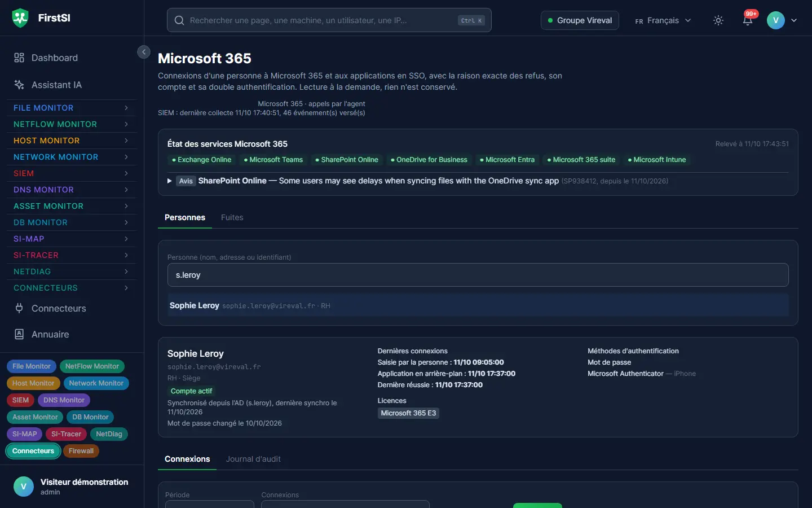Click the File Monitor pill

coord(32,366)
